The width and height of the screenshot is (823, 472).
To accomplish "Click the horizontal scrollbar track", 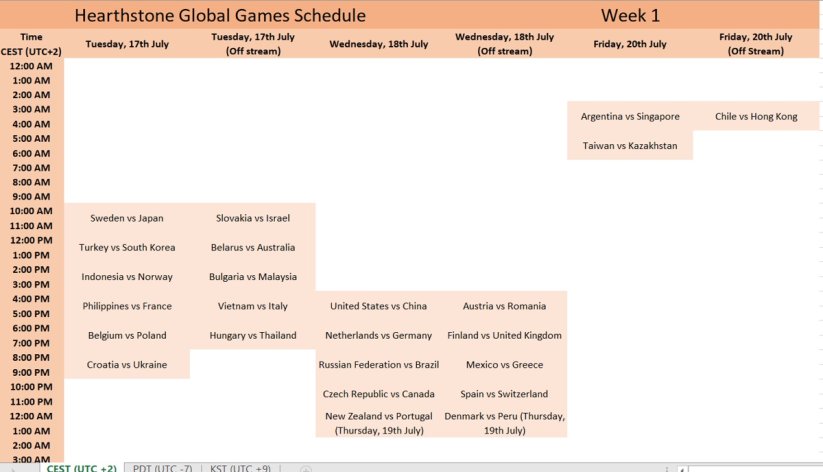I will 754,468.
